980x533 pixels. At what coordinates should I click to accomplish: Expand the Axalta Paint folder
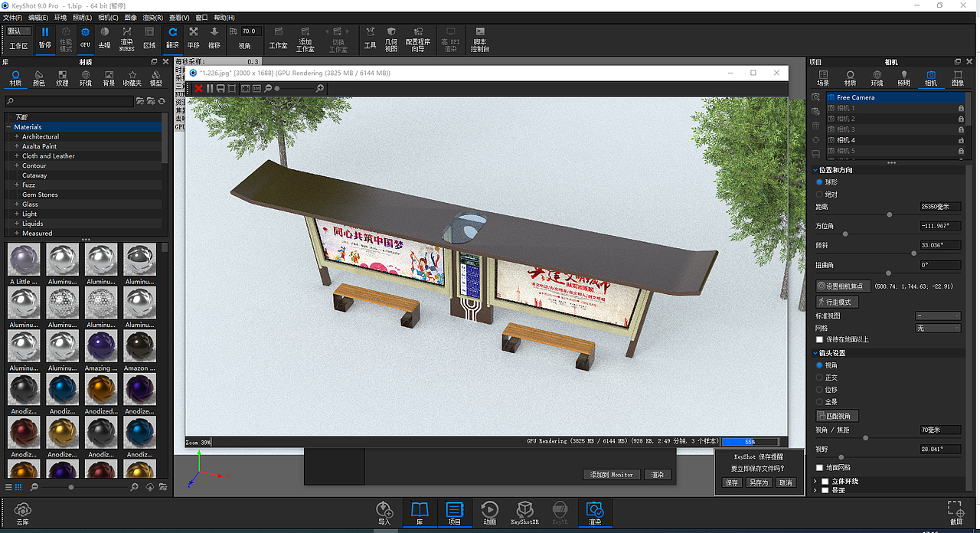pos(17,146)
